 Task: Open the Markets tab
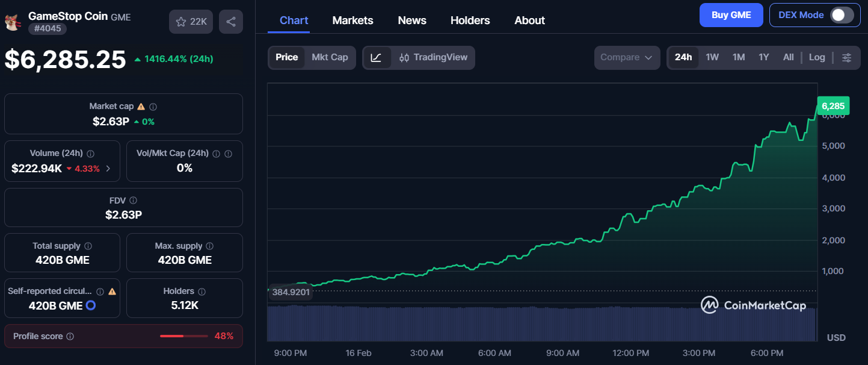coord(353,20)
